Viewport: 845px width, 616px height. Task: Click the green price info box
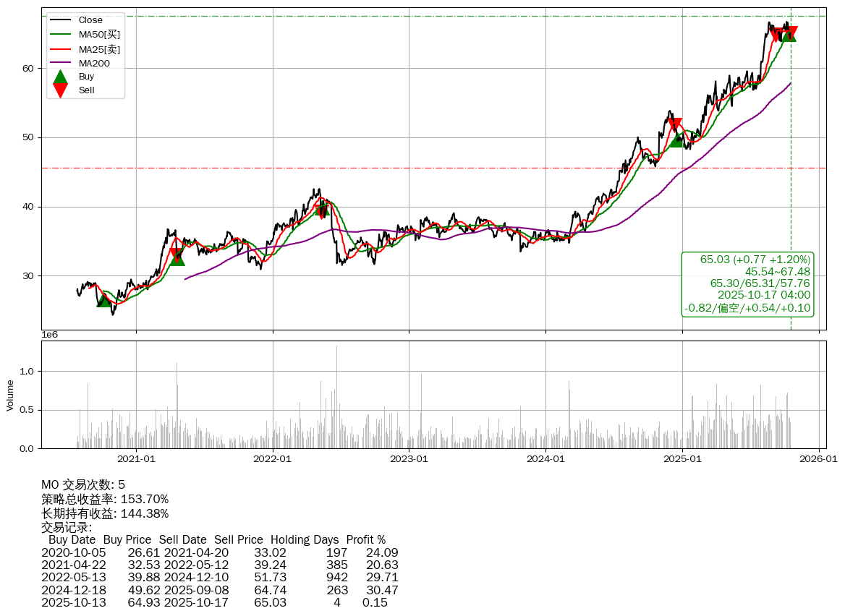(x=748, y=283)
